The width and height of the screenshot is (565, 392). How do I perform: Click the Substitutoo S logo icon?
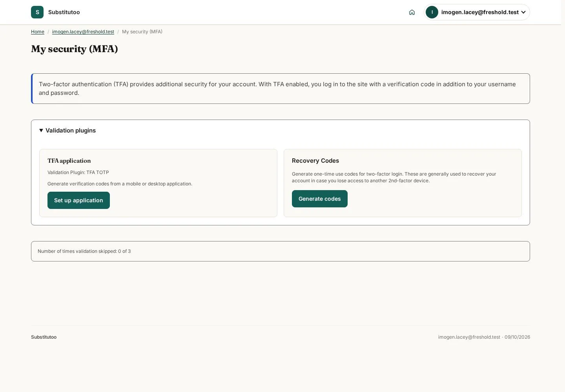[37, 12]
